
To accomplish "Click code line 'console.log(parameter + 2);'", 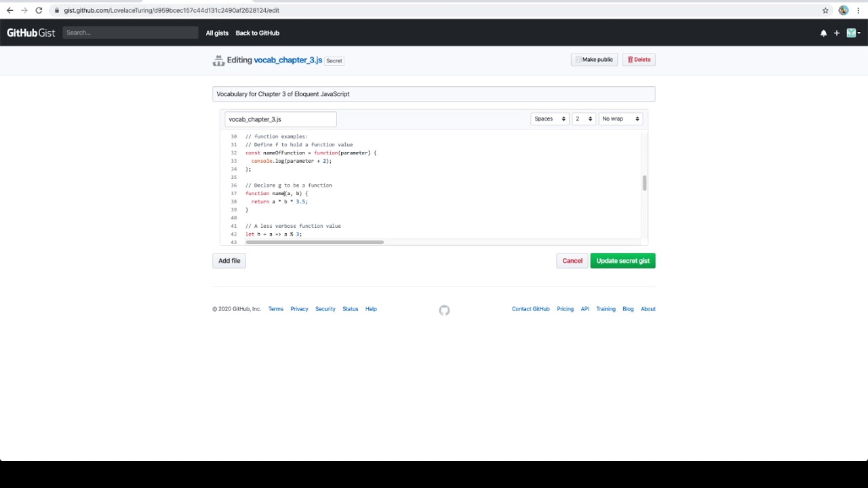I will 292,161.
